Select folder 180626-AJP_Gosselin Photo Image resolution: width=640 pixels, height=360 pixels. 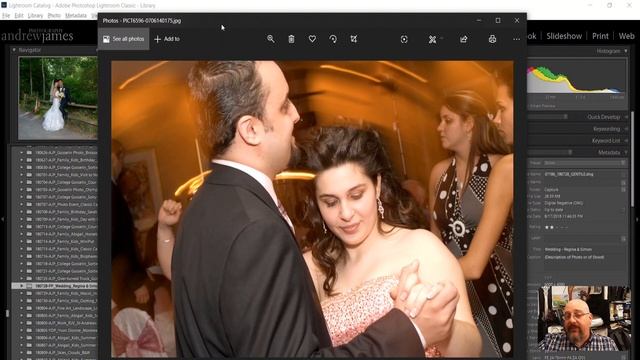click(66, 152)
